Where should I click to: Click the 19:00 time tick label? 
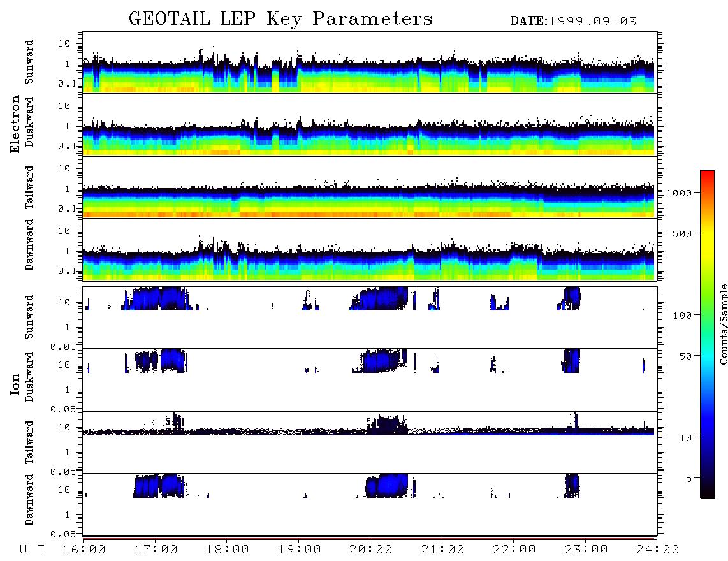[x=300, y=550]
